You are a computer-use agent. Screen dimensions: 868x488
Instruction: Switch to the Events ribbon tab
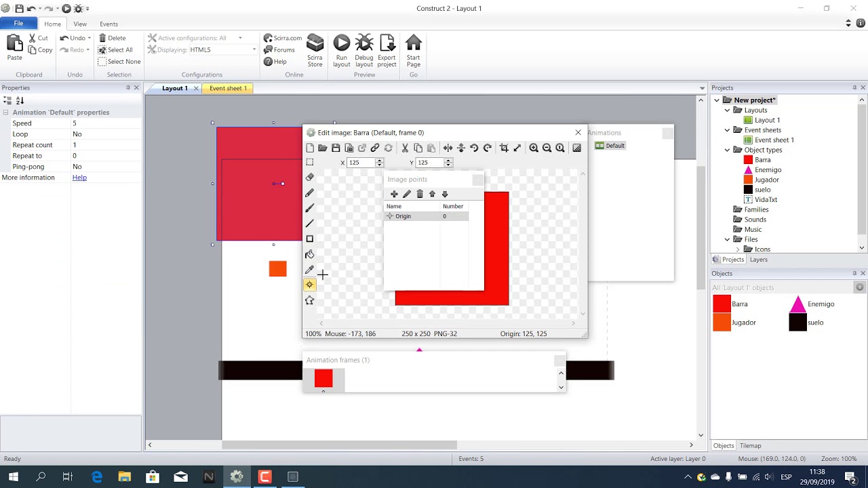(x=108, y=24)
